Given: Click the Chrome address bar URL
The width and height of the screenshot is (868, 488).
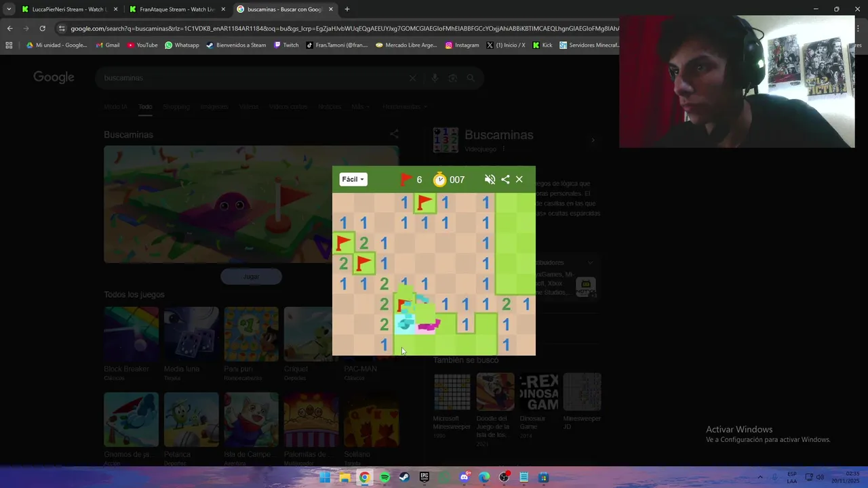Looking at the screenshot, I should click(344, 28).
